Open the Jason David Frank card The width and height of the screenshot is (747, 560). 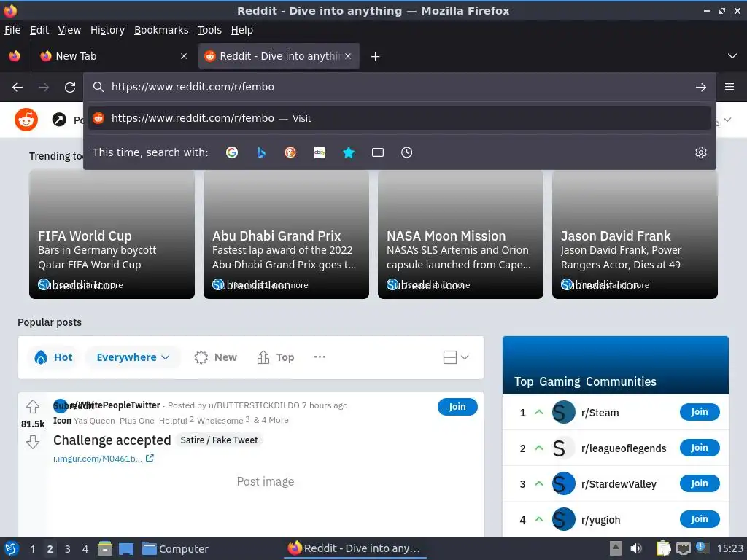(635, 235)
